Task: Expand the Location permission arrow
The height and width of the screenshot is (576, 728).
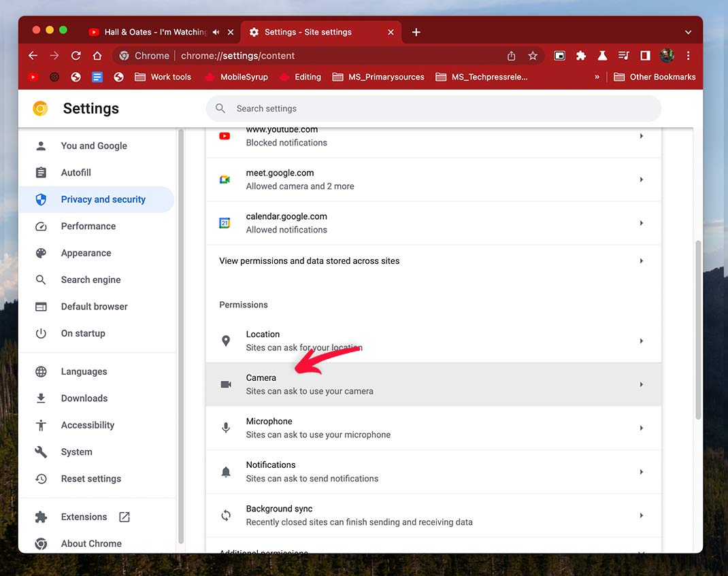Action: click(x=641, y=341)
